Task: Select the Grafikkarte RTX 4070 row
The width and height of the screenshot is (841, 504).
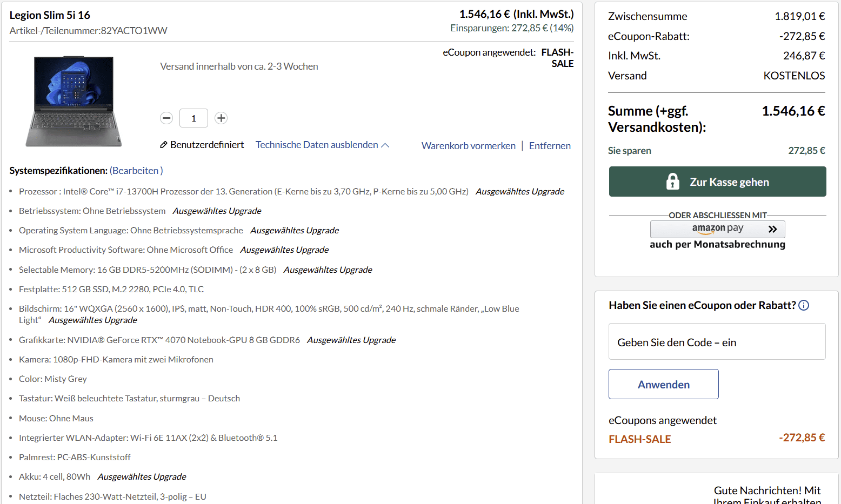Action: (x=207, y=340)
